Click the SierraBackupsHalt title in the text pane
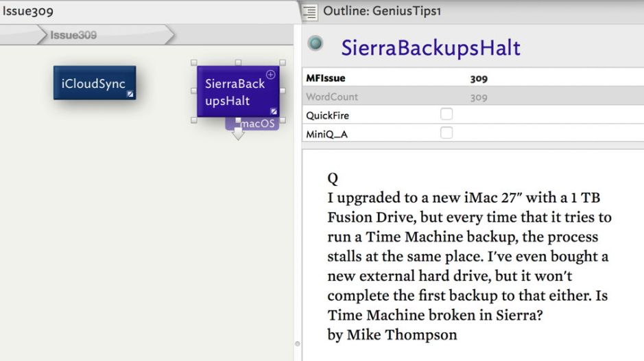Image resolution: width=644 pixels, height=361 pixels. coord(431,47)
